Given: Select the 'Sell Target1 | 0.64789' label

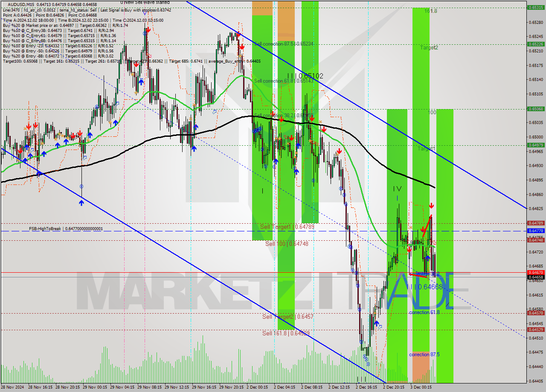Looking at the screenshot, I should tap(287, 227).
